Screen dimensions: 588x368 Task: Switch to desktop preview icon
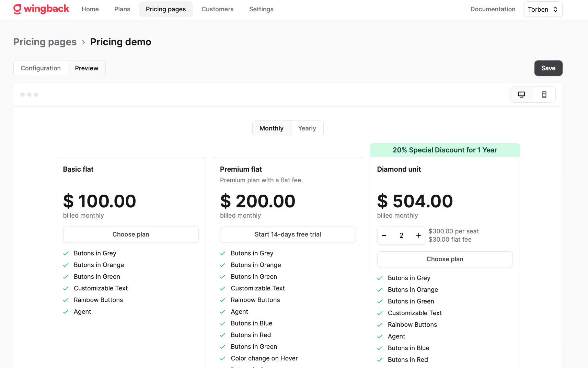tap(521, 95)
